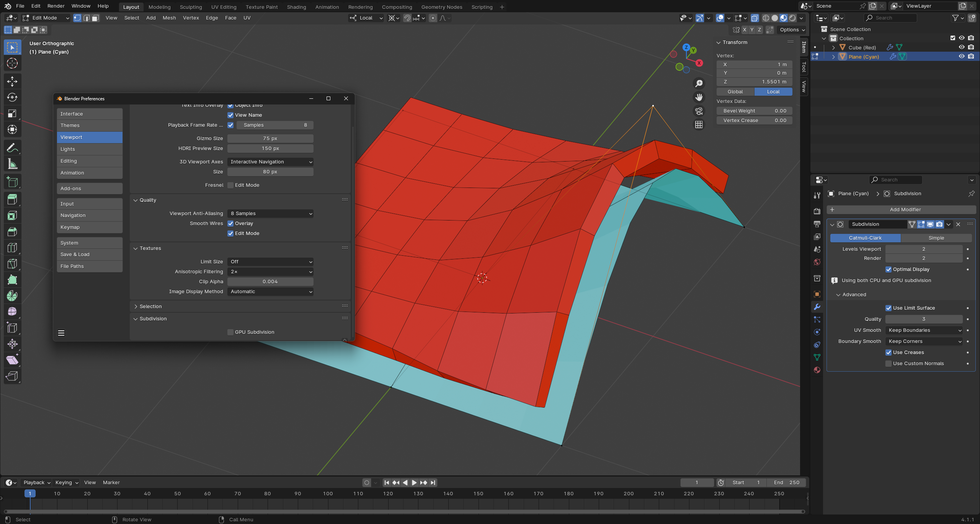
Task: Open Edit Mode selector dropdown
Action: point(46,18)
